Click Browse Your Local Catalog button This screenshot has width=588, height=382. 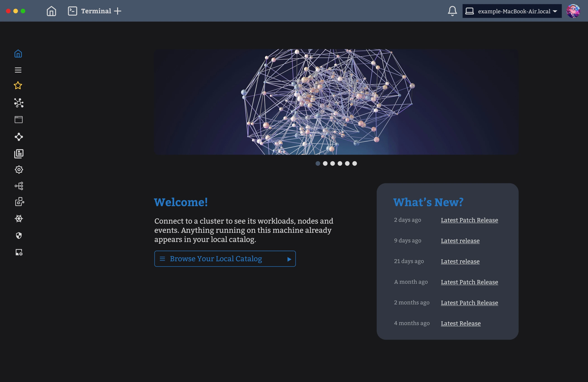pyautogui.click(x=225, y=259)
